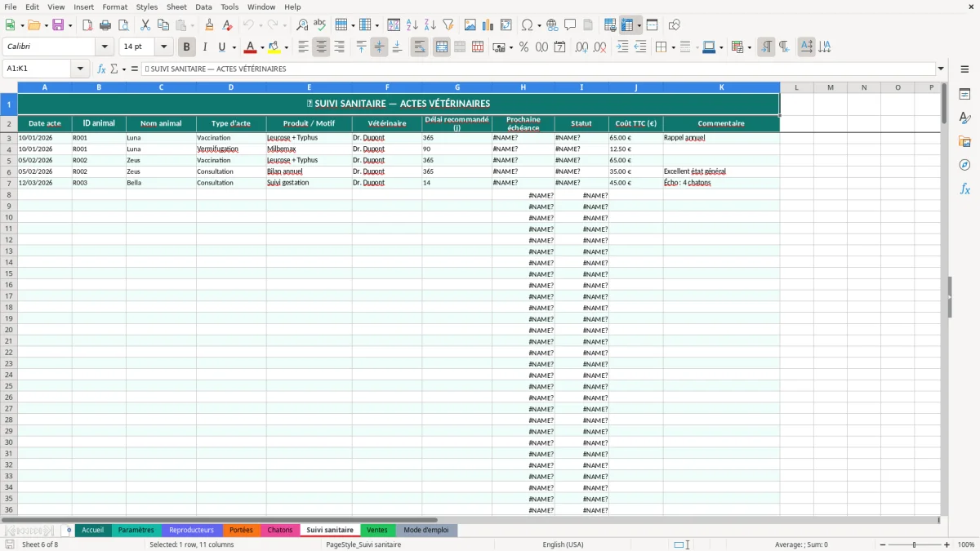Click the Sort Descending icon
980x551 pixels.
[430, 25]
